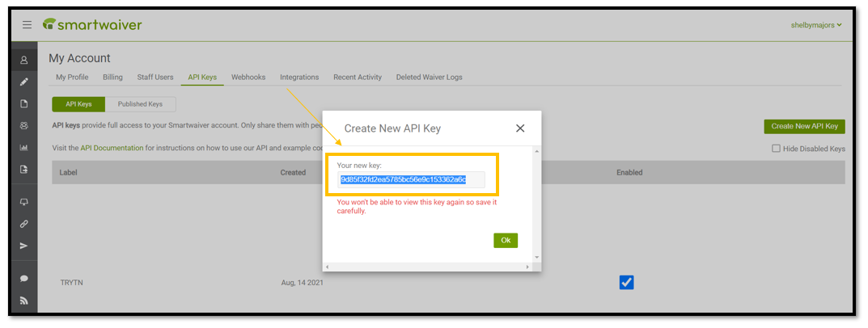Switch to the Deleted Waiver Logs tab
Viewport: 868px width, 328px height.
429,77
